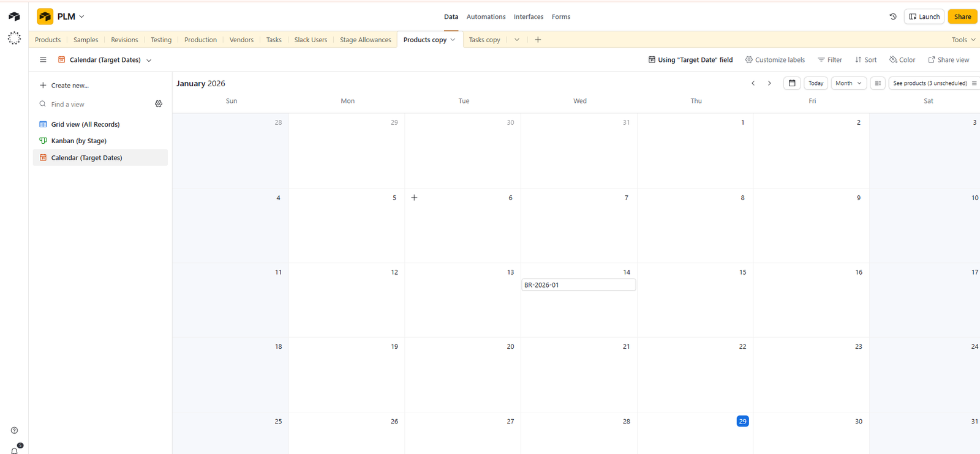Expand the Tools dropdown
Viewport: 980px width, 454px height.
[963, 40]
